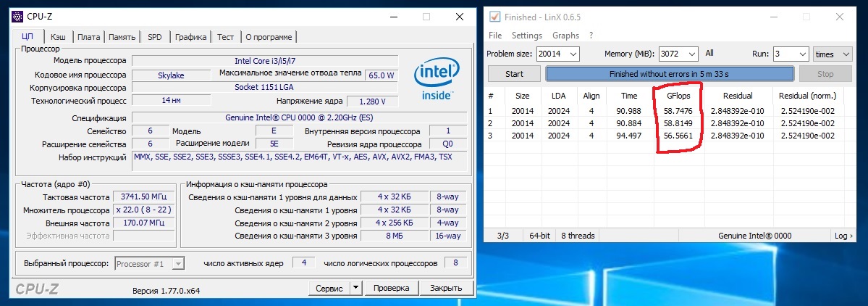This screenshot has height=306, width=868.
Task: Click the Проверка button
Action: [392, 289]
